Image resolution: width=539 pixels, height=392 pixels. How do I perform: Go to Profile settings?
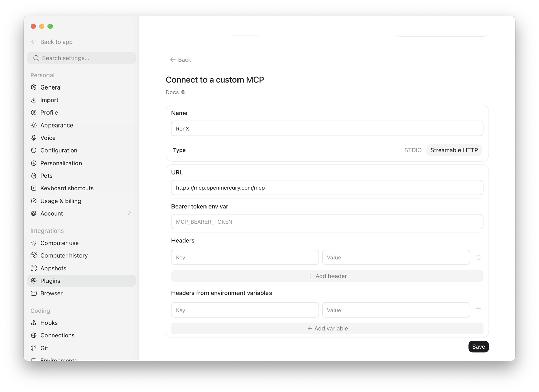click(x=82, y=113)
